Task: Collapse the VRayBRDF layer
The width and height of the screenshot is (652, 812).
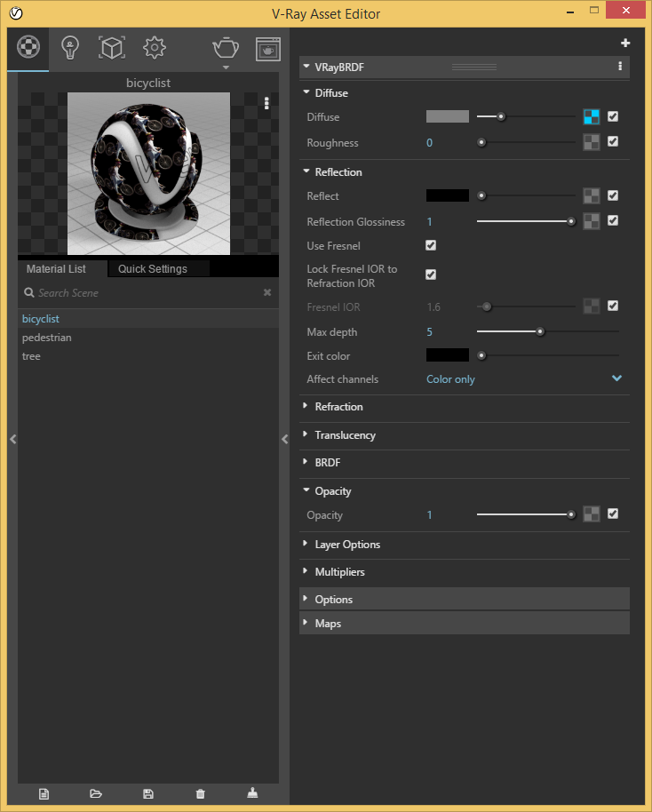Action: click(x=306, y=67)
